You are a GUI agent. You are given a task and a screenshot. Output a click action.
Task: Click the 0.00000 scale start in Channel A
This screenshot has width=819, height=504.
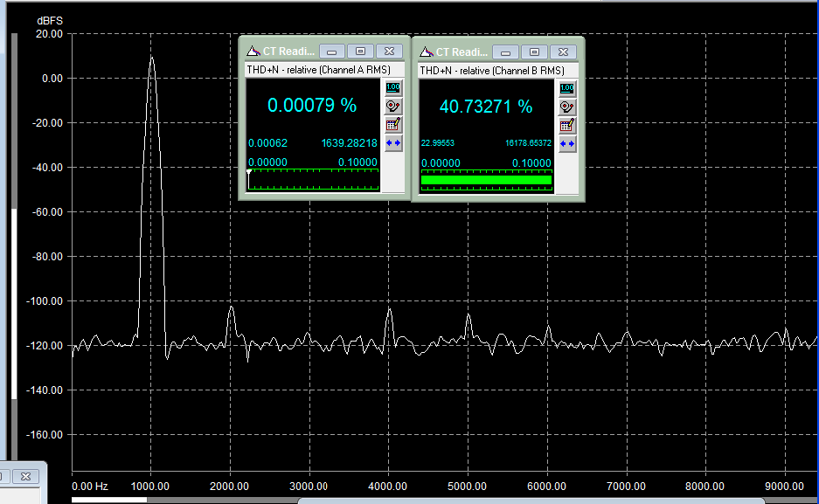pos(268,162)
